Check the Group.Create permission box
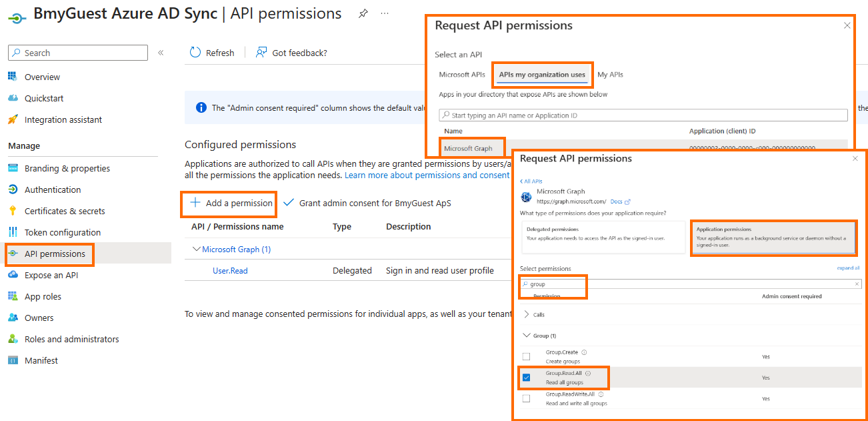Image resolution: width=868 pixels, height=421 pixels. click(526, 356)
